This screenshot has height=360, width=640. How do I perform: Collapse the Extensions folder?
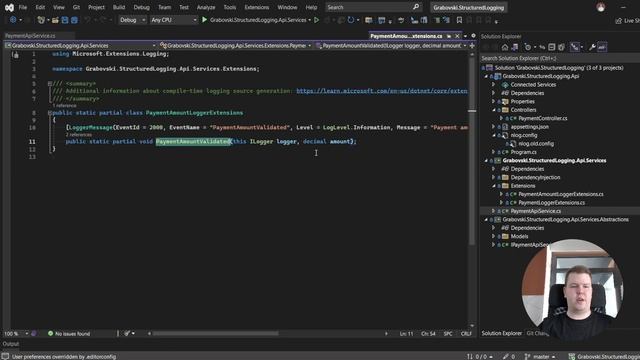point(493,186)
